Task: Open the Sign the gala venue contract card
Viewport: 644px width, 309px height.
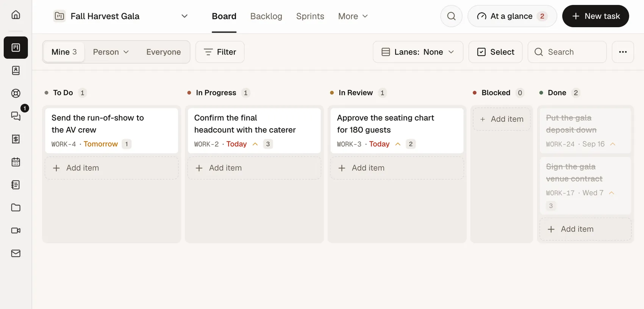Action: (x=585, y=186)
